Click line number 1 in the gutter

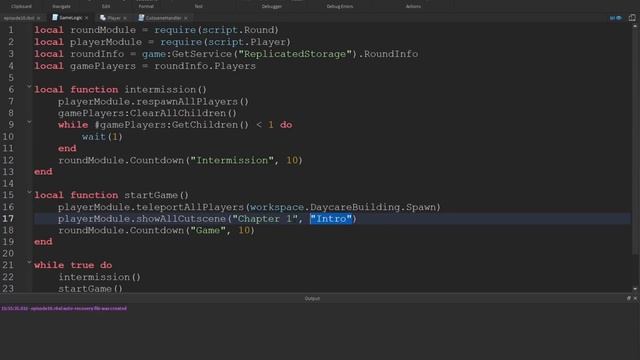coord(11,30)
